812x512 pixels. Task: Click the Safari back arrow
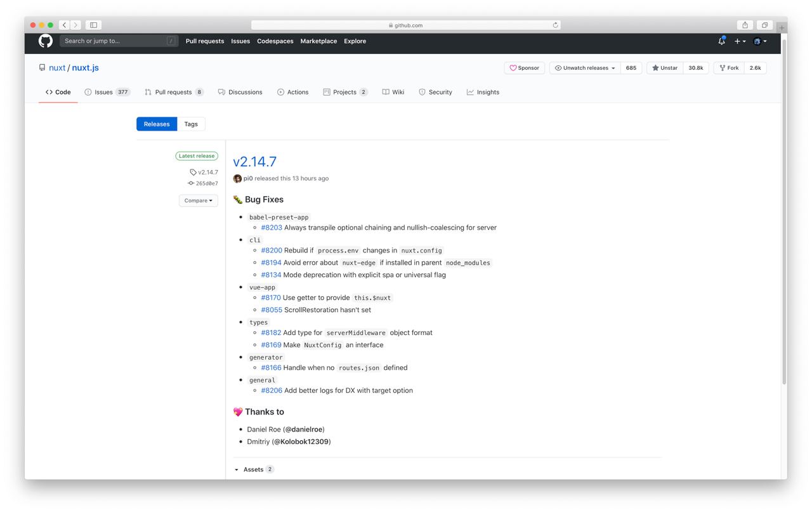tap(65, 25)
